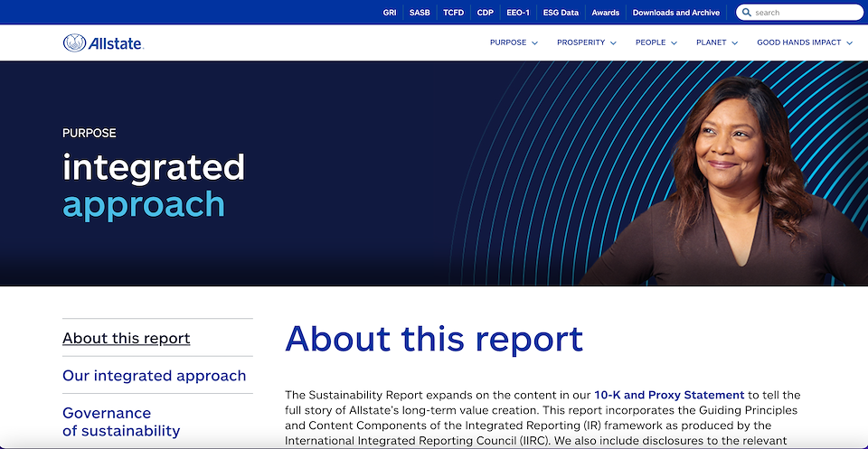The width and height of the screenshot is (868, 449).
Task: Jump to Our integrated approach section
Action: tap(155, 376)
